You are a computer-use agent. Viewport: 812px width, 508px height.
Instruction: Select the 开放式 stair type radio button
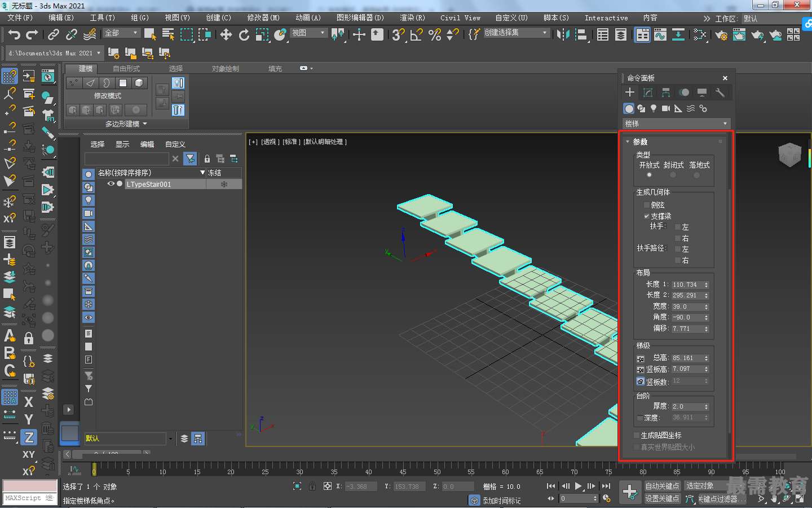pyautogui.click(x=649, y=175)
